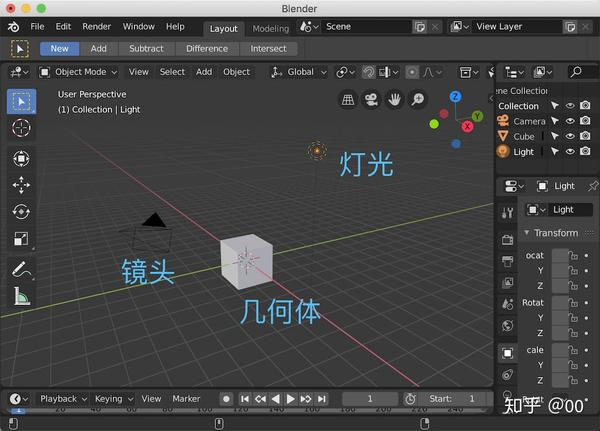The image size is (600, 431).
Task: Click the red X axis on gizmo
Action: [x=467, y=126]
